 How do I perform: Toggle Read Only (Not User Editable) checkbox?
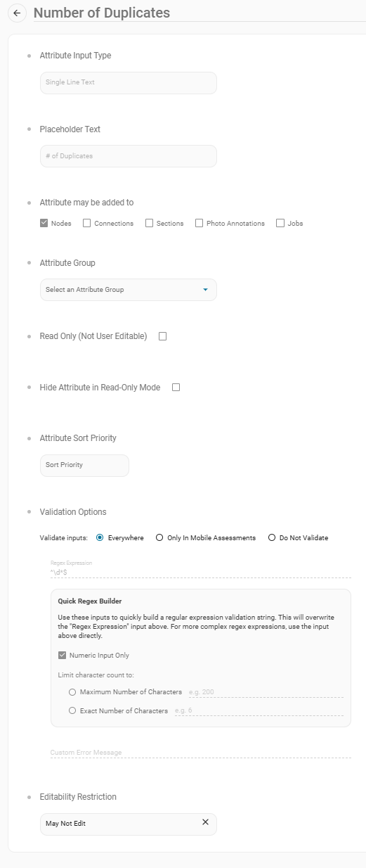(162, 336)
